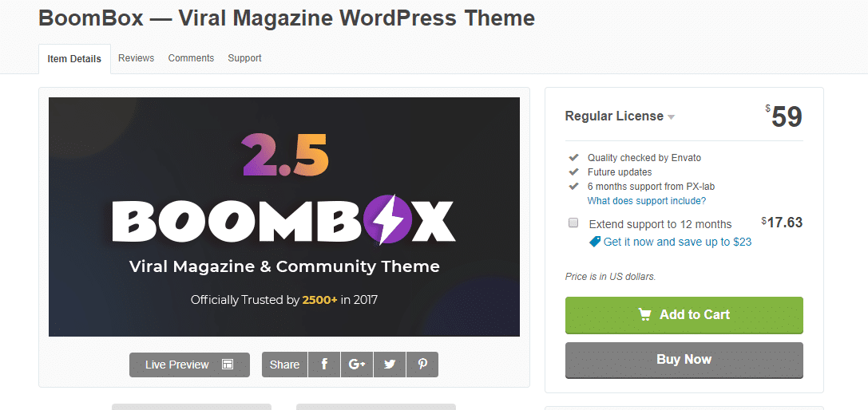Click Quality checked by Envato text
The width and height of the screenshot is (868, 410).
click(x=644, y=158)
